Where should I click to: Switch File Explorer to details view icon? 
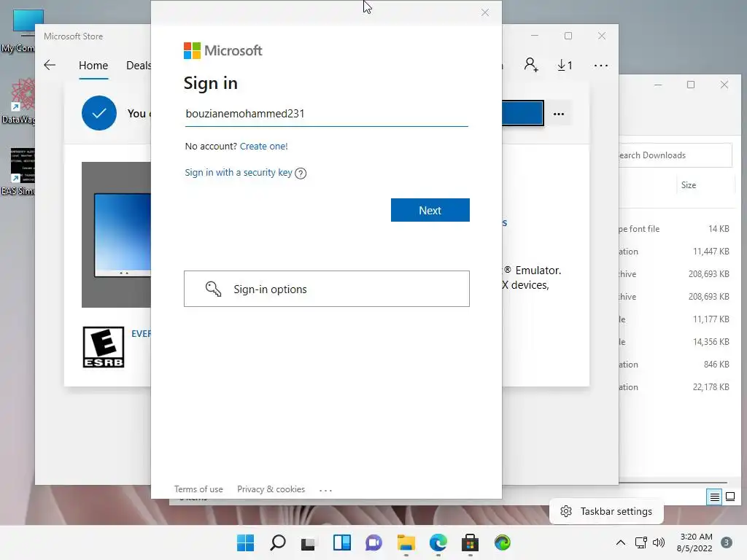[715, 497]
